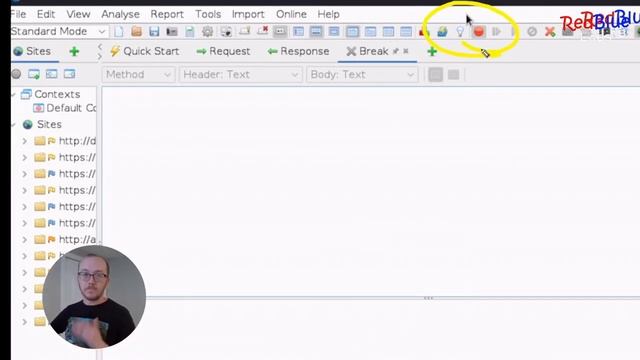The image size is (640, 360).
Task: Click the Snapshot Session toolbar icon
Action: point(172,31)
